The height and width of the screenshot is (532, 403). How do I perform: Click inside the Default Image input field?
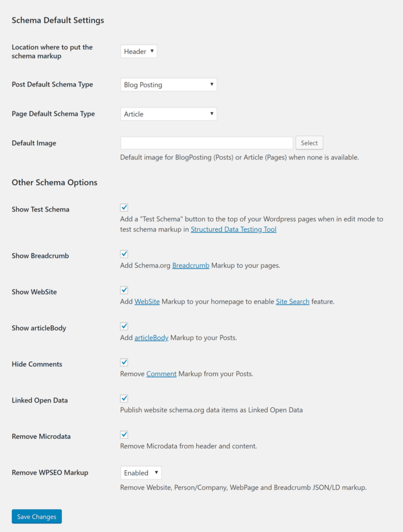(x=206, y=142)
